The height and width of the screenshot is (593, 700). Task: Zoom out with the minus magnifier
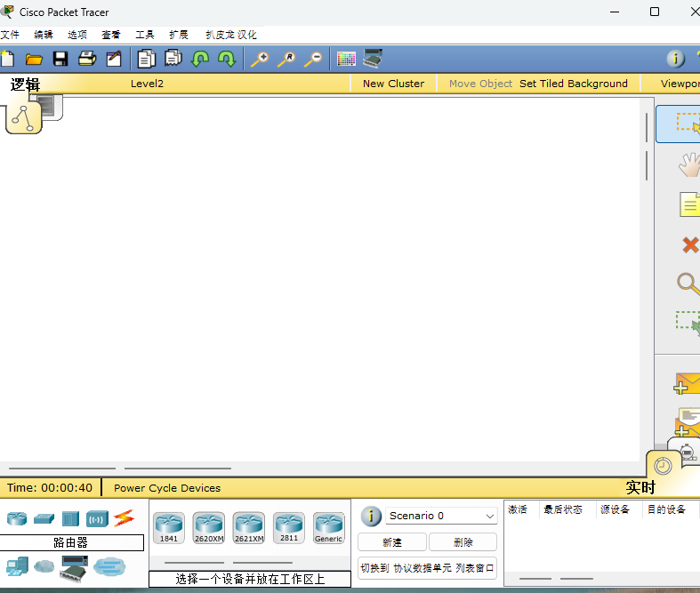click(313, 59)
